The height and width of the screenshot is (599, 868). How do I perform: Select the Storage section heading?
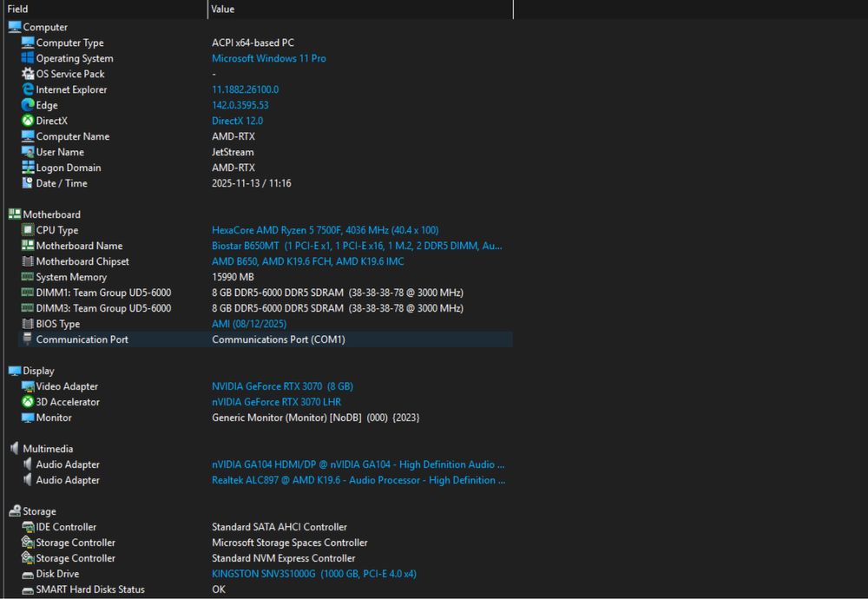click(39, 511)
